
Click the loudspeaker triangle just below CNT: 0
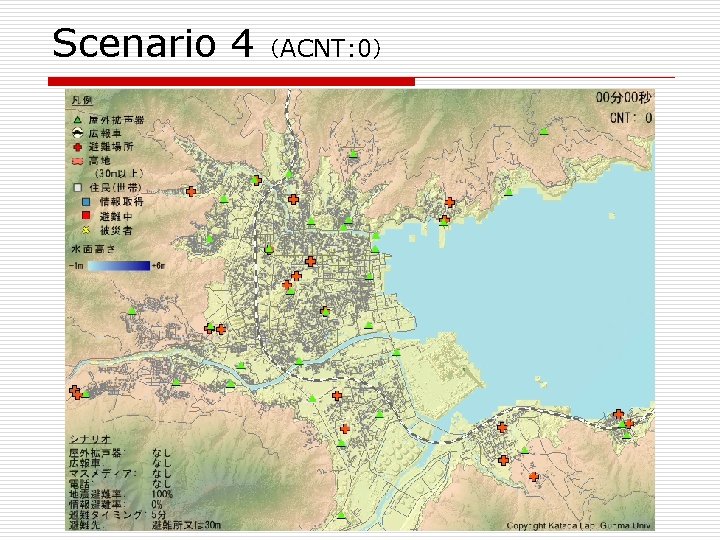544,131
